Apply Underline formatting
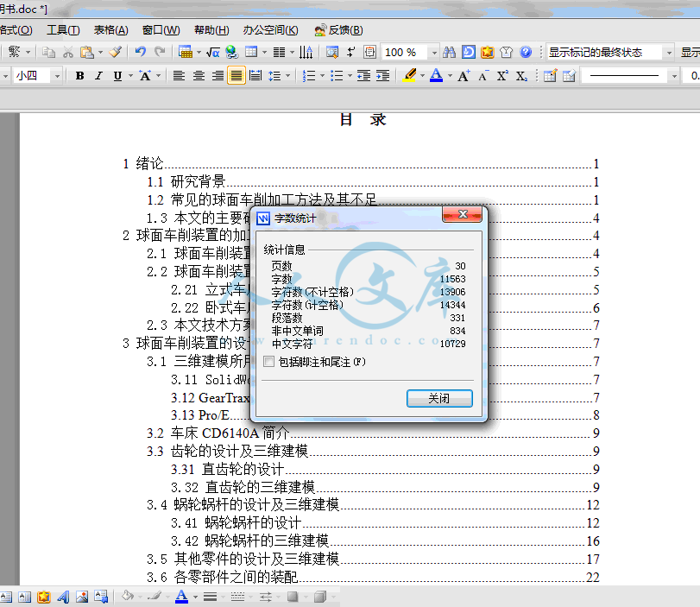 click(x=117, y=76)
